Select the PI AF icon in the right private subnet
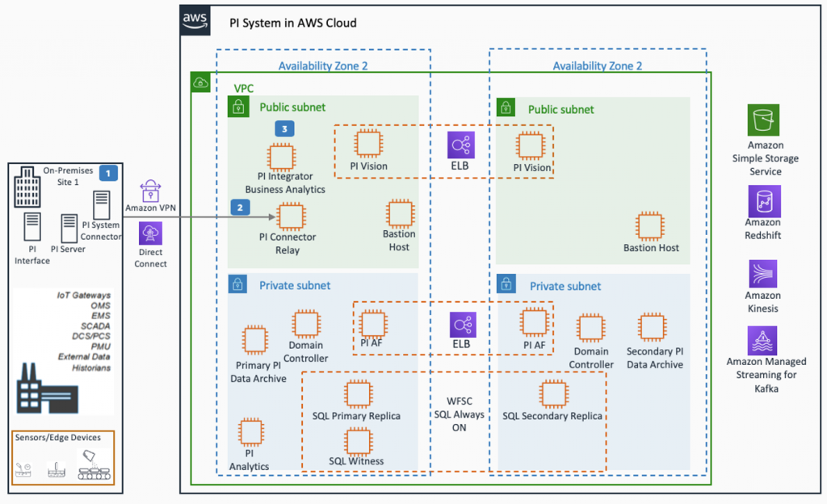 [534, 322]
